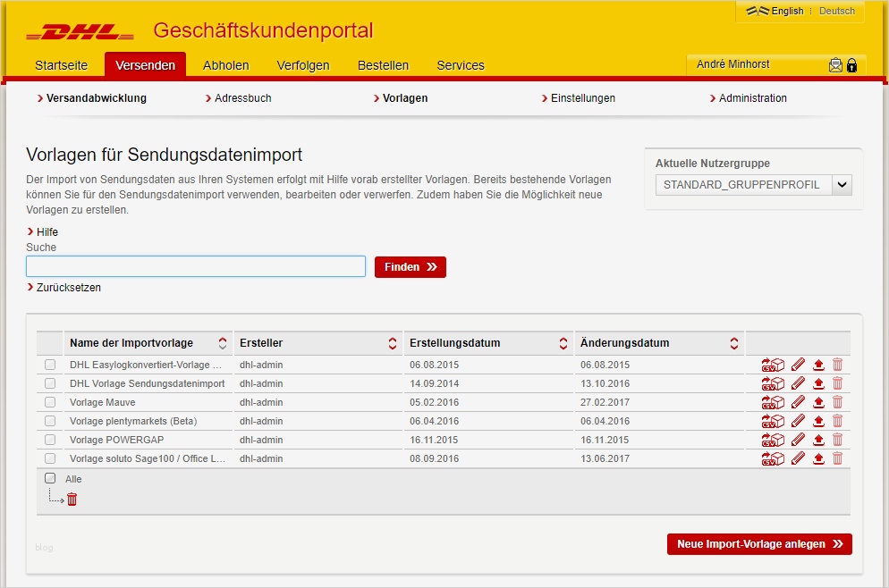The image size is (889, 588).
Task: Upload arrow icon for Vorlage plentymarkets (Beta)
Action: click(x=818, y=421)
